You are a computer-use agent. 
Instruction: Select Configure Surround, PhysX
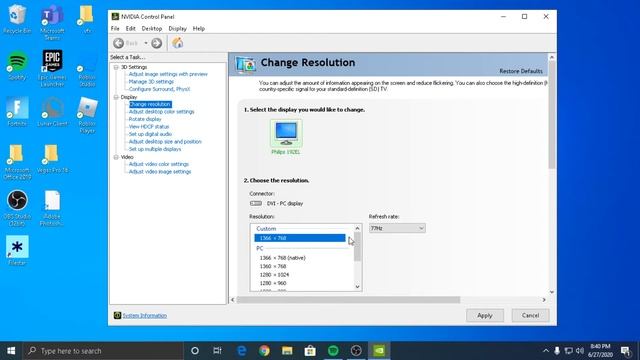159,89
